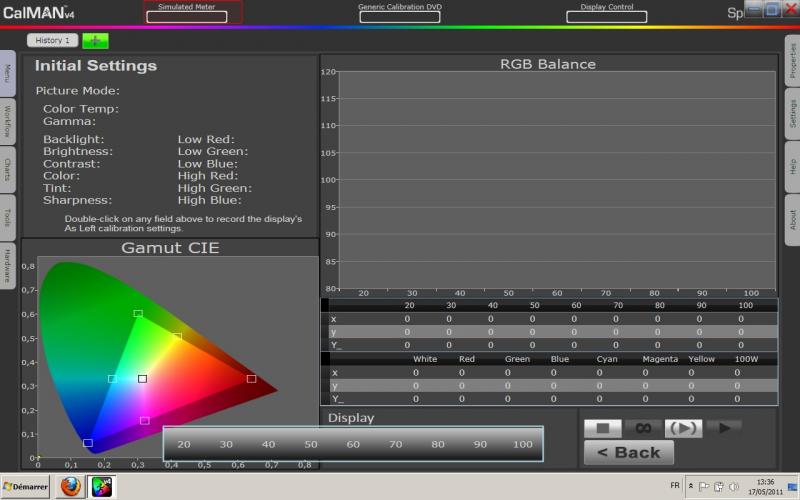
Task: Select the 90 percent grayscale level in strip
Action: [x=481, y=444]
